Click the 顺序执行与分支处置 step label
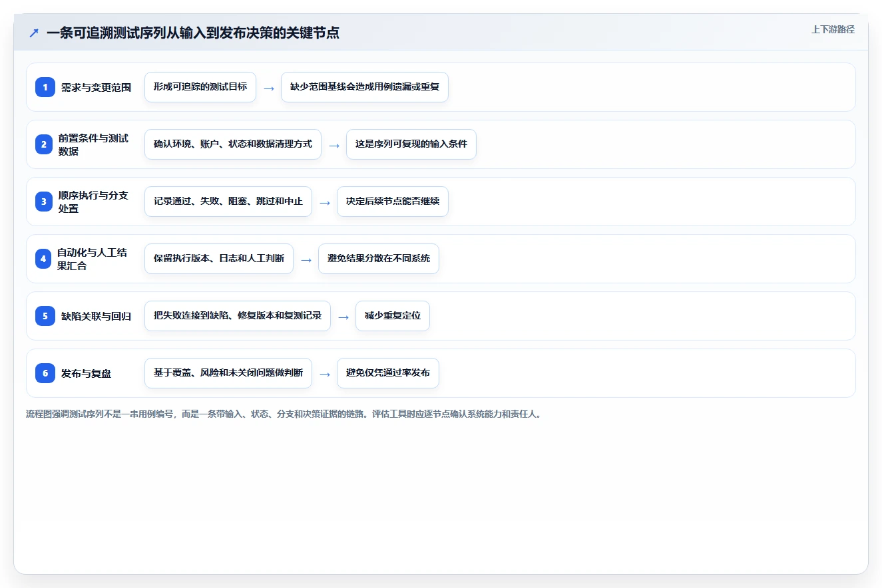This screenshot has width=882, height=588. [x=94, y=202]
